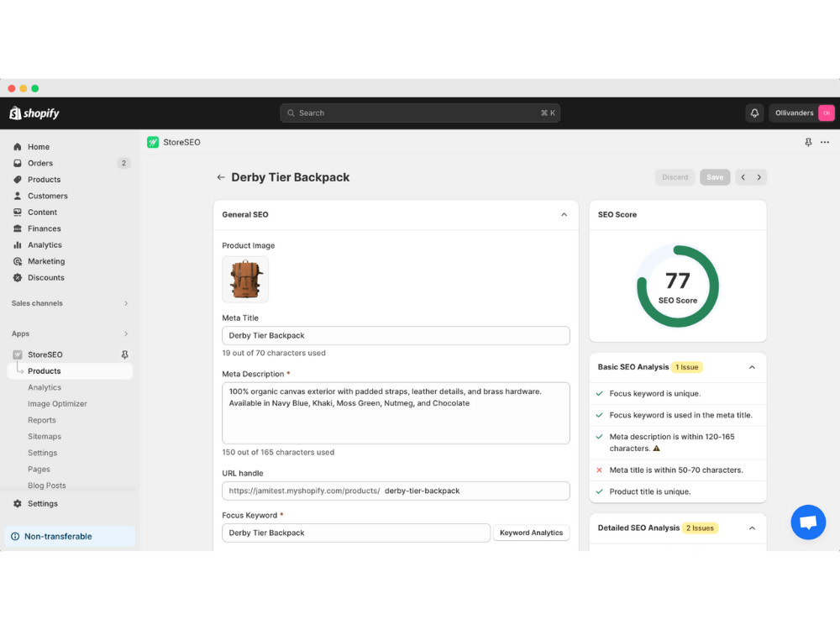840x630 pixels.
Task: Open the notifications bell
Action: point(754,113)
